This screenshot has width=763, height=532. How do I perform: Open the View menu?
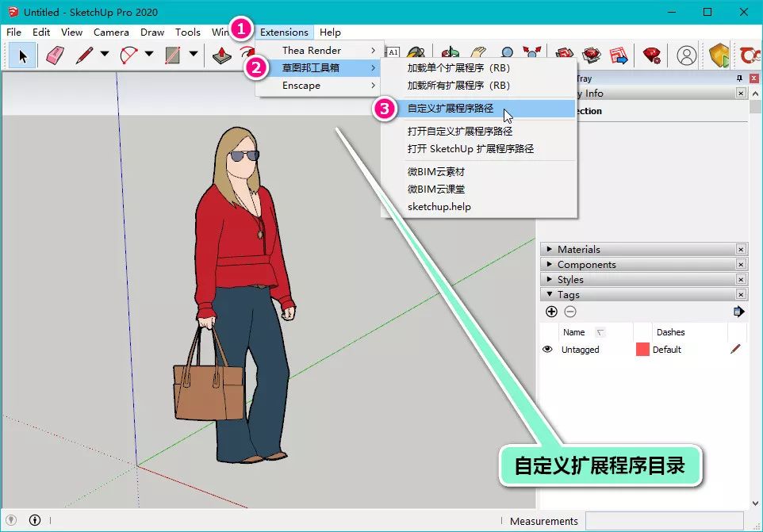click(x=71, y=32)
